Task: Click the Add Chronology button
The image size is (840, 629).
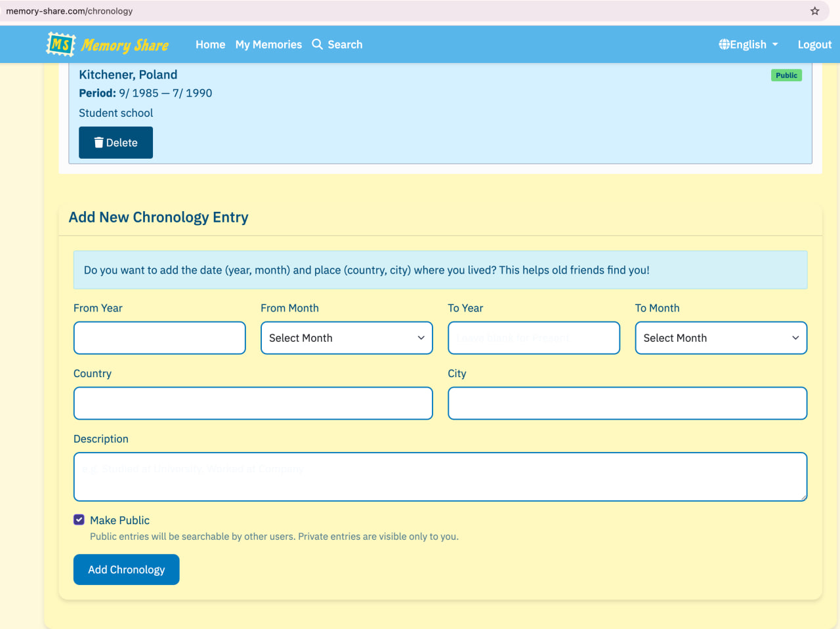Action: [126, 569]
